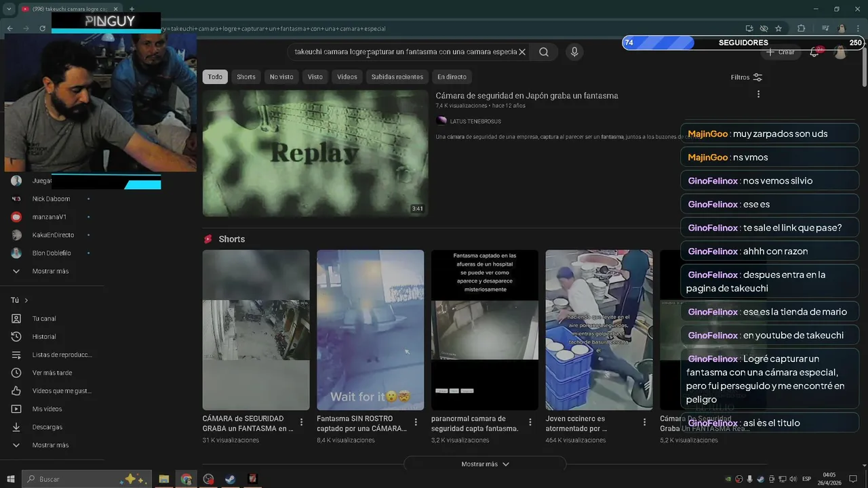Reload the page in Chrome
Viewport: 868px width, 488px height.
(x=43, y=28)
